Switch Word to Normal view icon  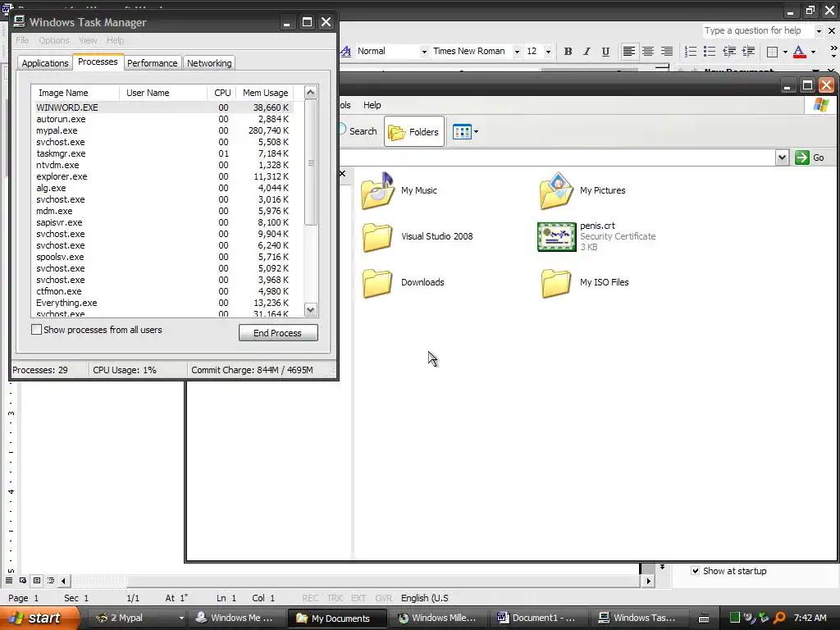pyautogui.click(x=9, y=580)
